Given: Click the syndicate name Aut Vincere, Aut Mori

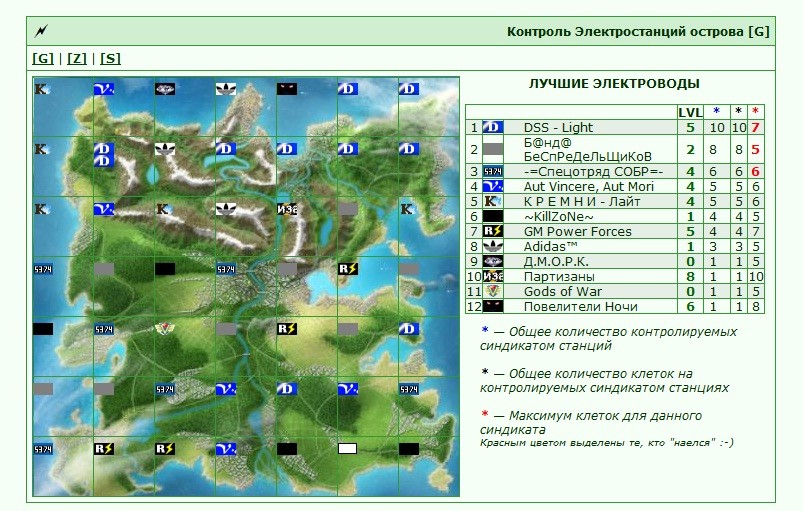Looking at the screenshot, I should coord(589,186).
